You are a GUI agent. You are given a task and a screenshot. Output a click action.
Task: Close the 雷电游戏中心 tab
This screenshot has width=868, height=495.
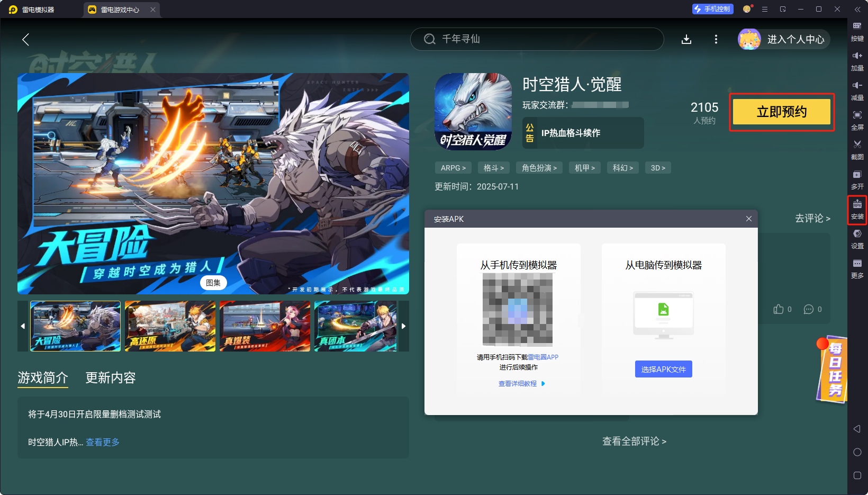pyautogui.click(x=153, y=10)
